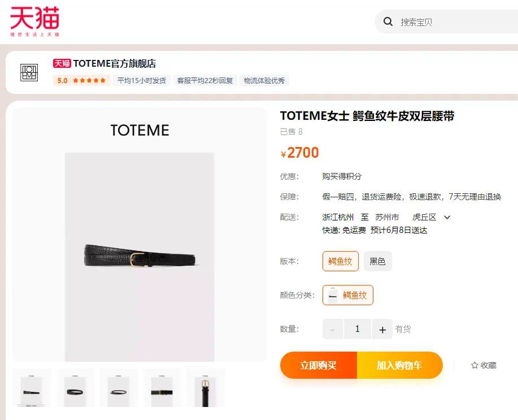Click the search magnifier icon

point(388,22)
